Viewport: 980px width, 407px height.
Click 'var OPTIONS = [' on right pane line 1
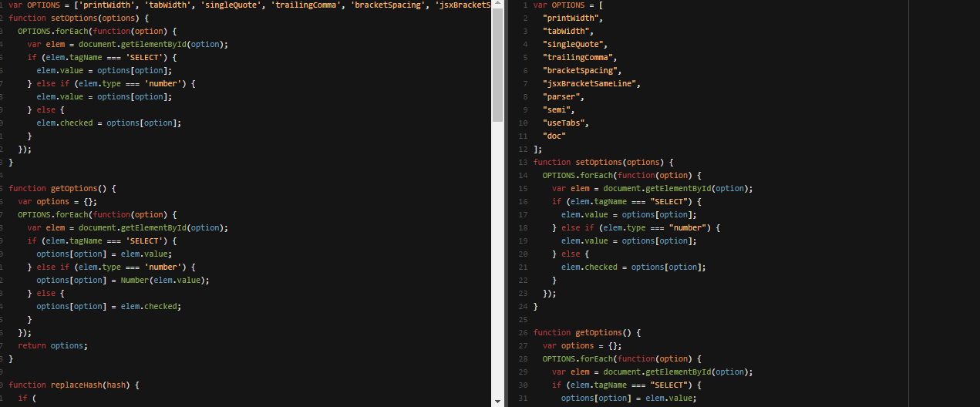(568, 5)
